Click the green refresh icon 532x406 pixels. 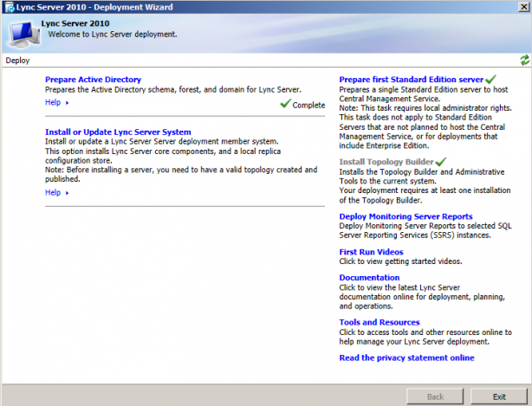tap(523, 60)
